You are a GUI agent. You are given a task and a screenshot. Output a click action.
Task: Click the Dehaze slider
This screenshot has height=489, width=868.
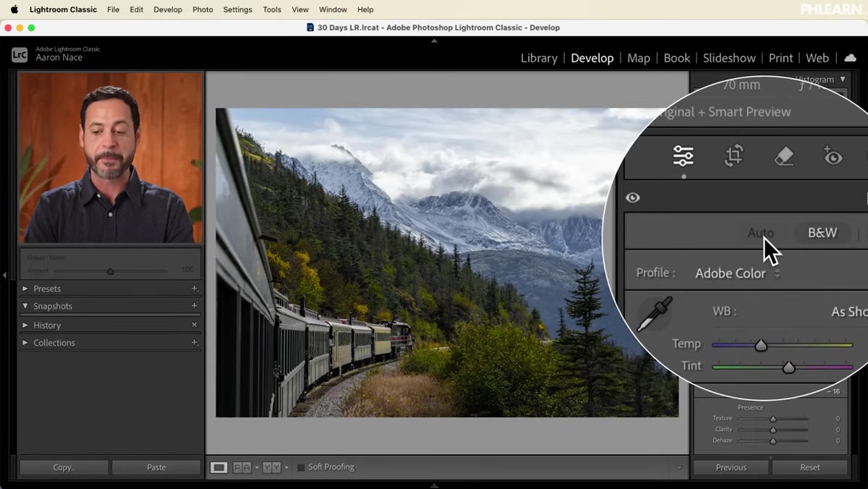(x=773, y=441)
